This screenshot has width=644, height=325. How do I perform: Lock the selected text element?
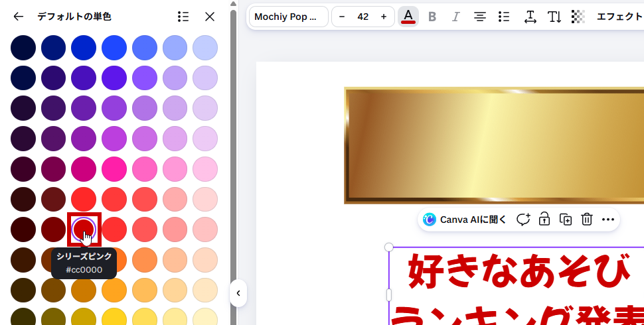pyautogui.click(x=544, y=220)
